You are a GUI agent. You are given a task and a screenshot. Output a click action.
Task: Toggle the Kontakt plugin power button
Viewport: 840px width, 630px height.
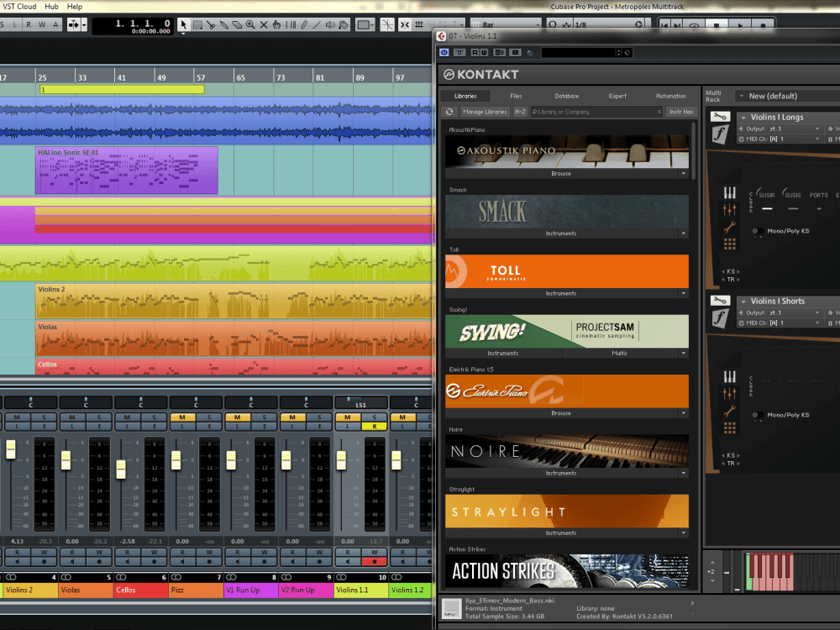pos(444,52)
